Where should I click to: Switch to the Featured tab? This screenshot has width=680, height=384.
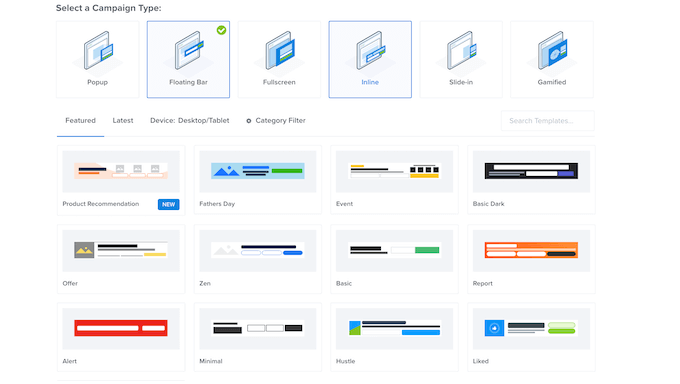click(x=80, y=121)
